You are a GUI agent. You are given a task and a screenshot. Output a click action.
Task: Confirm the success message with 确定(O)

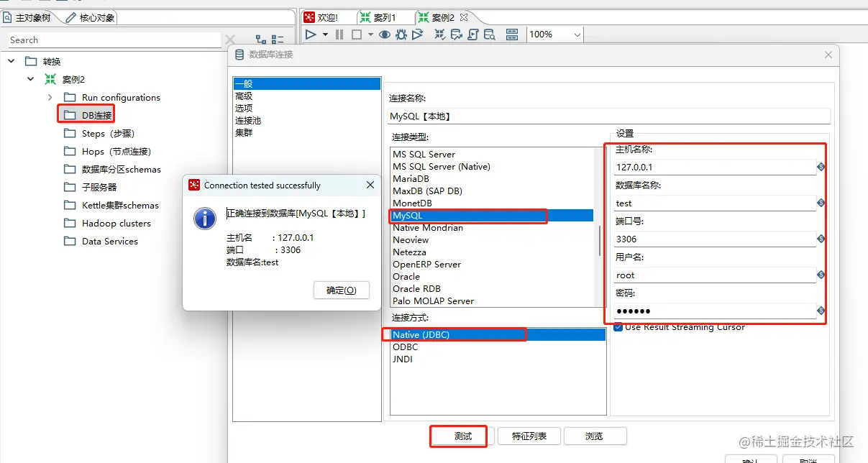coord(342,290)
